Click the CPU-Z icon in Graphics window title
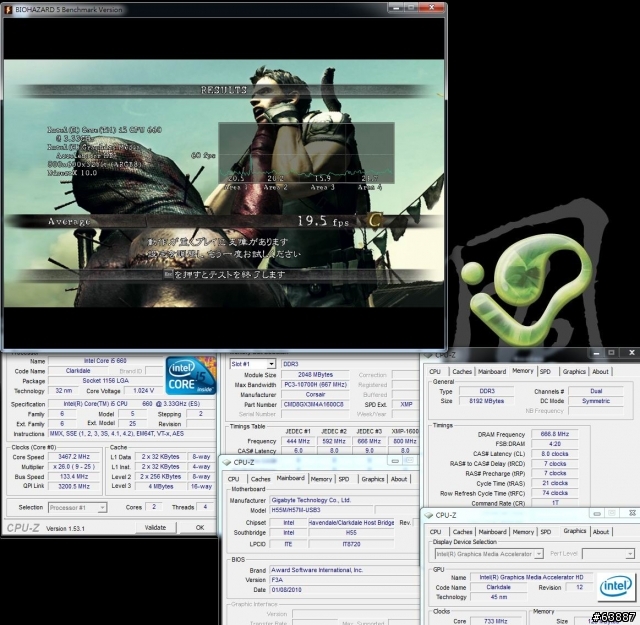 (429, 515)
